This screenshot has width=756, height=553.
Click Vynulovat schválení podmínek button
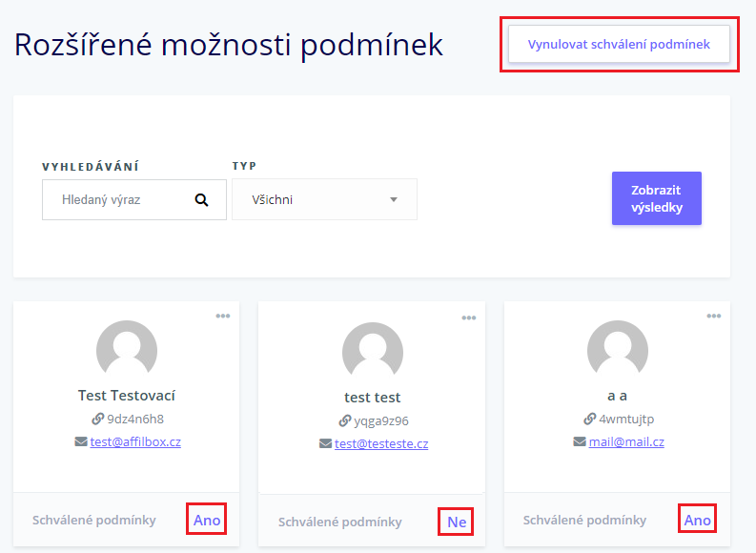click(619, 44)
